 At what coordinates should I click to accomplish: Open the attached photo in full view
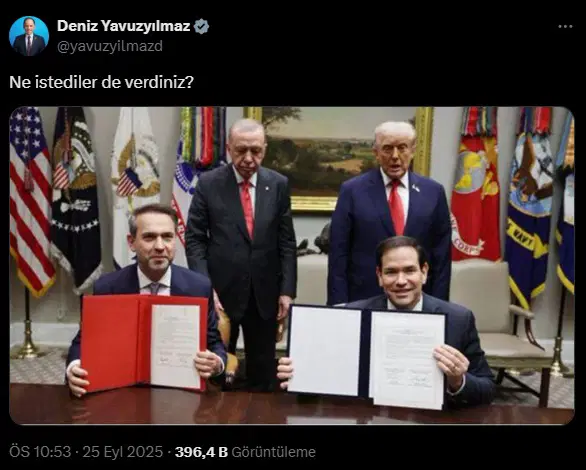[x=292, y=266]
